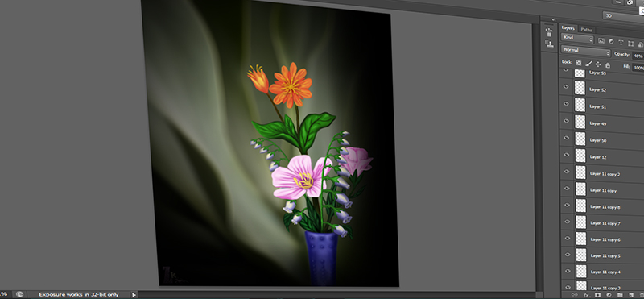This screenshot has width=644, height=299.
Task: Toggle lock position icon
Action: point(598,64)
